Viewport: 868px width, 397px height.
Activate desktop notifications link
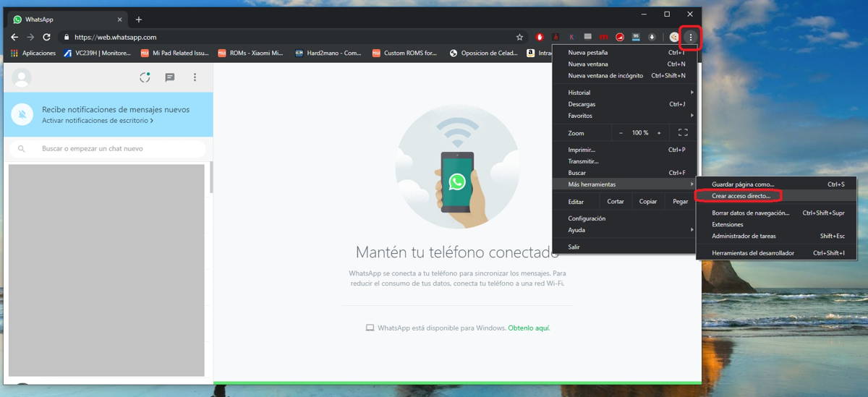(97, 121)
